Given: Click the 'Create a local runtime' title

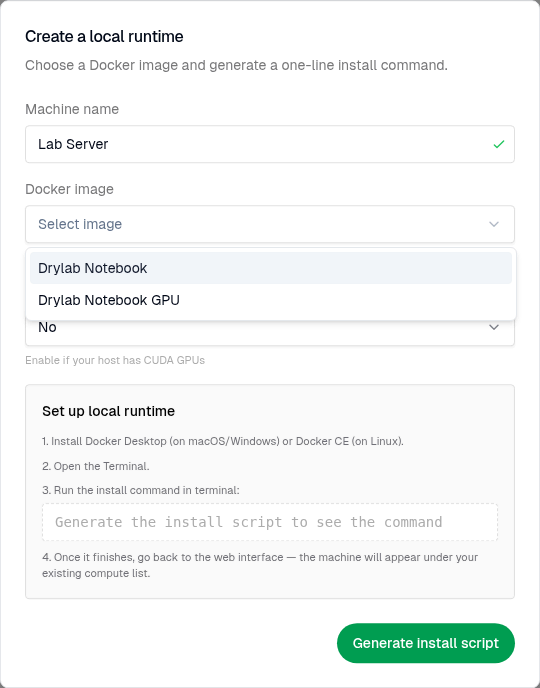Looking at the screenshot, I should 104,36.
